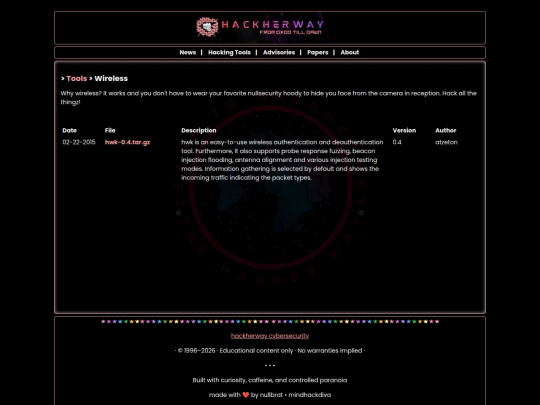Viewport: 540px width, 405px height.
Task: Click the Description column header
Action: [199, 131]
